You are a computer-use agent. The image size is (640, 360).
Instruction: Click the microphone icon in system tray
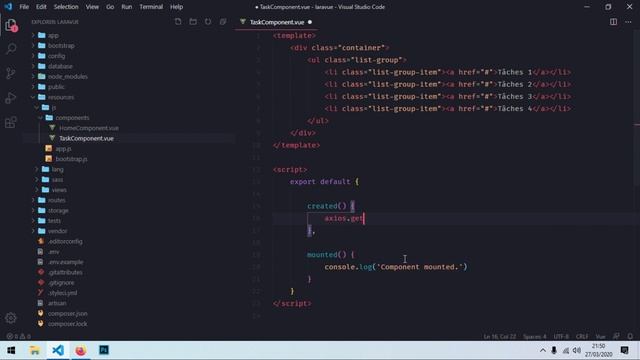554,350
